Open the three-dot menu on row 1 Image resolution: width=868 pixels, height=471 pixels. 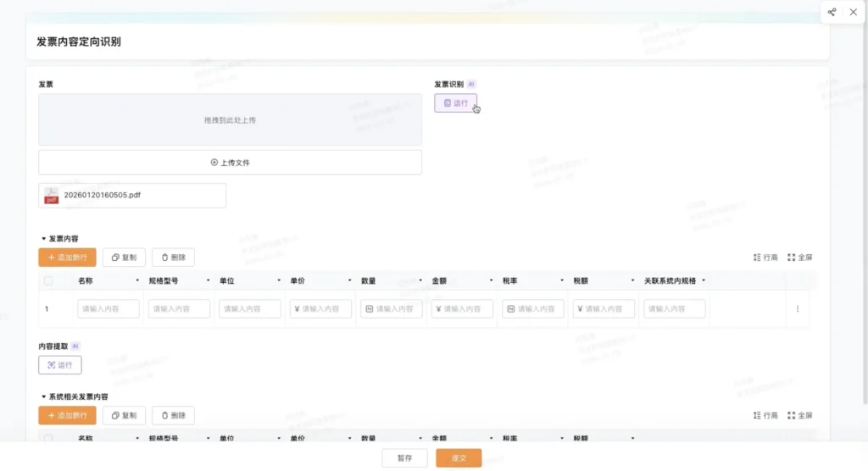pyautogui.click(x=797, y=309)
